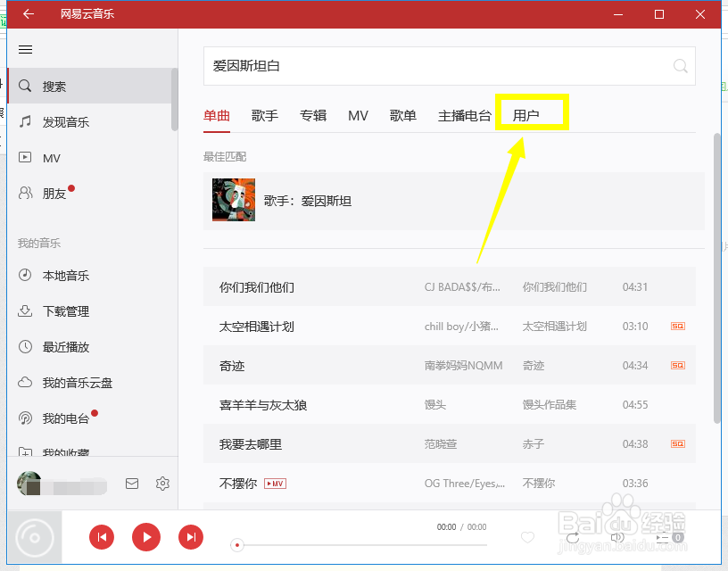Open the 朋友 (friends) page
Image resolution: width=728 pixels, height=571 pixels.
(x=54, y=194)
